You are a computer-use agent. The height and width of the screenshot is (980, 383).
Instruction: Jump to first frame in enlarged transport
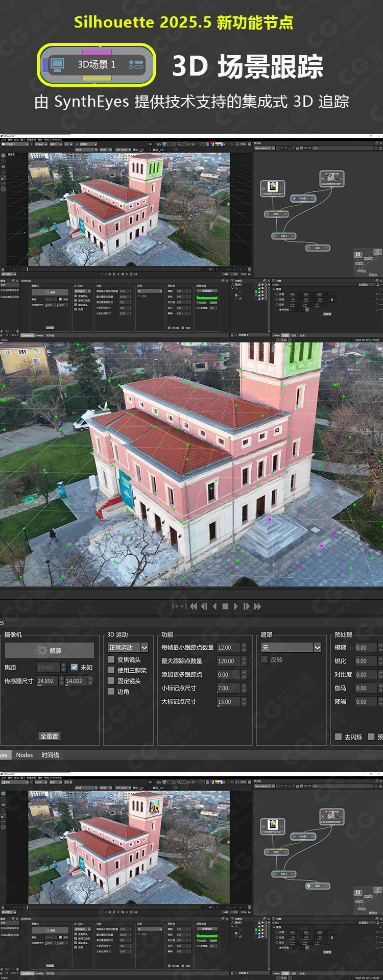[193, 606]
